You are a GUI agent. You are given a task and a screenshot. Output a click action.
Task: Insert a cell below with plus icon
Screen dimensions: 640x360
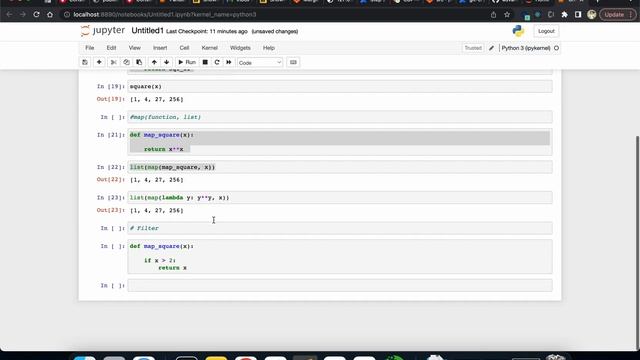pyautogui.click(x=99, y=62)
